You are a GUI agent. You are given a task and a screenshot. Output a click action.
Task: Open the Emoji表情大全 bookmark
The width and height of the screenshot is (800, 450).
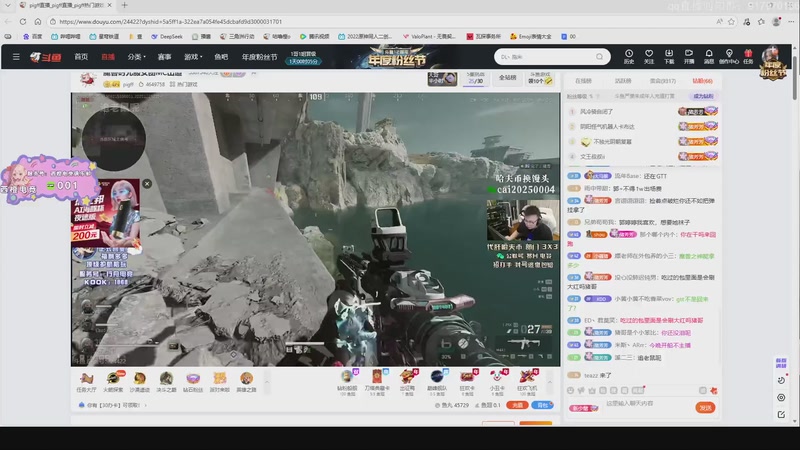coord(531,37)
